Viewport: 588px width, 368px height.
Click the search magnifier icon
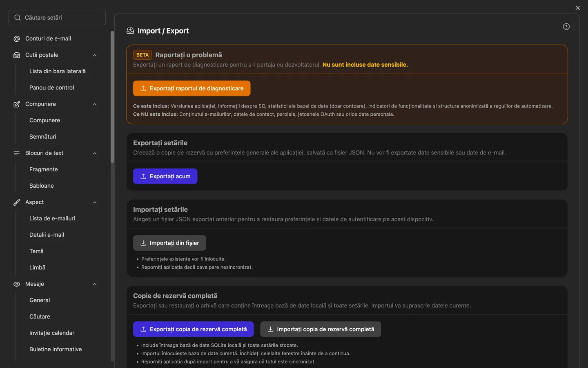coord(18,18)
